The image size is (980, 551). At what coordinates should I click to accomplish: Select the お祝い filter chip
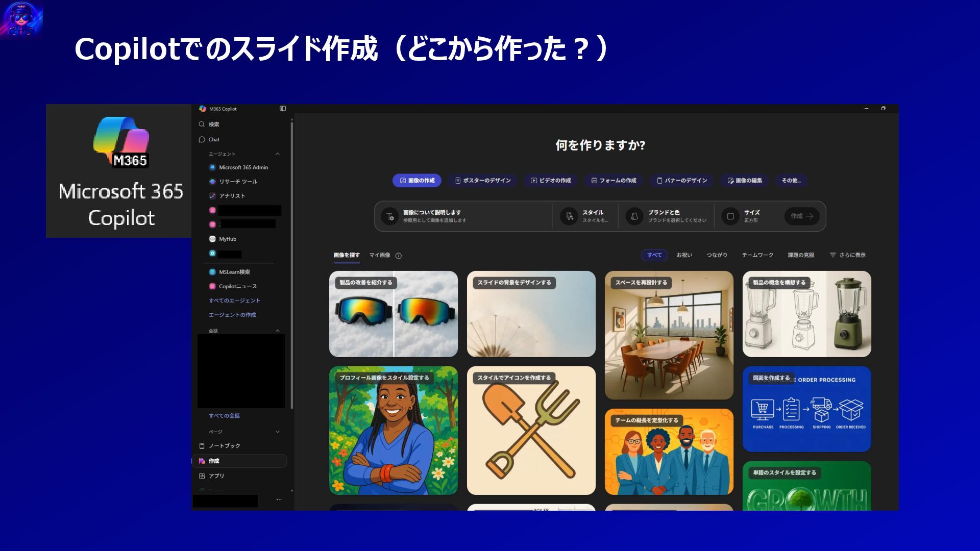point(684,255)
